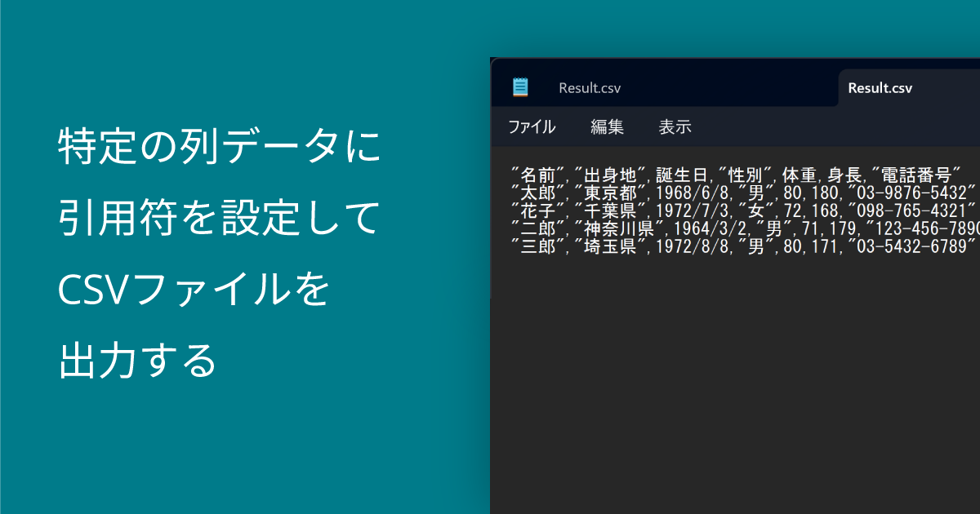
Task: Click the "CSVファイルを" heading text
Action: (194, 290)
